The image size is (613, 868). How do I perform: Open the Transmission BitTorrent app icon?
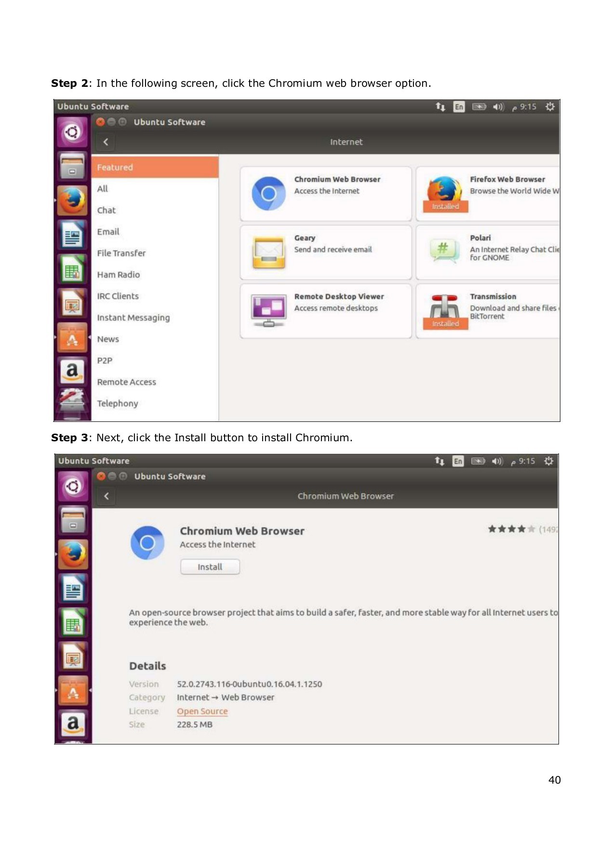pyautogui.click(x=444, y=307)
